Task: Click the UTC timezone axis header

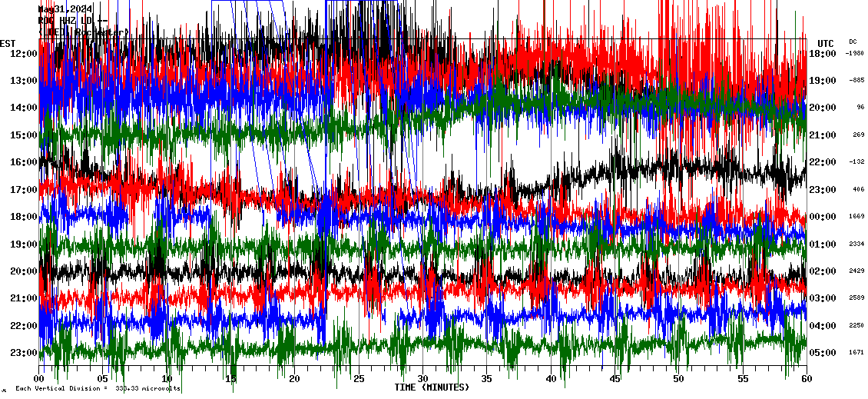Action: click(825, 43)
